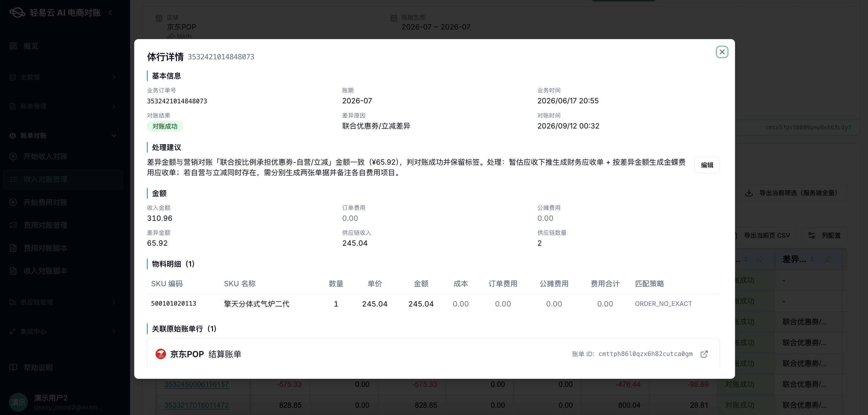Open order link 3533217016011472
Screen dimensions: 868x415
(196, 405)
